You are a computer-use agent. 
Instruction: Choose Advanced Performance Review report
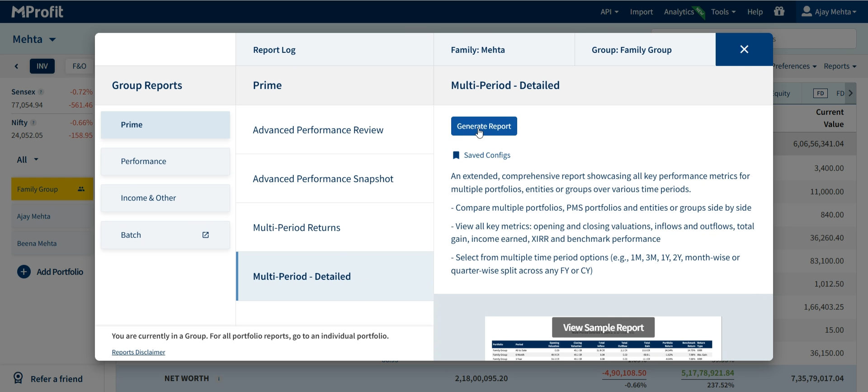pos(335,130)
